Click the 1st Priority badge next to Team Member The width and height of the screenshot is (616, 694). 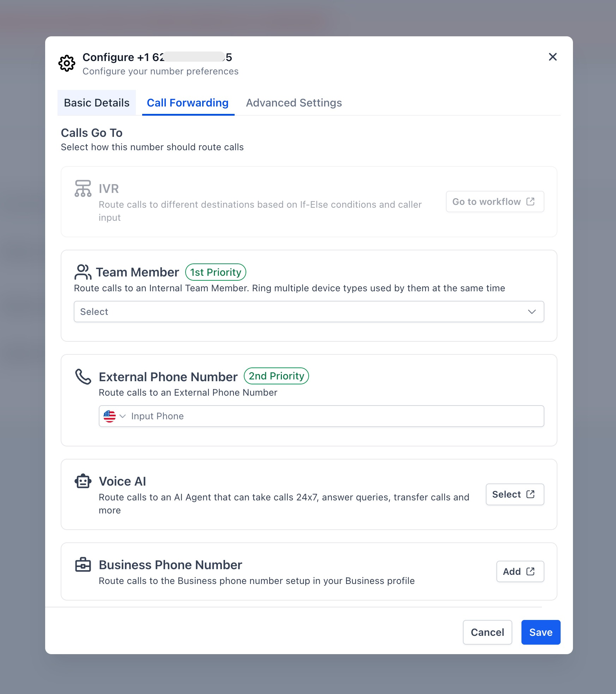point(216,272)
